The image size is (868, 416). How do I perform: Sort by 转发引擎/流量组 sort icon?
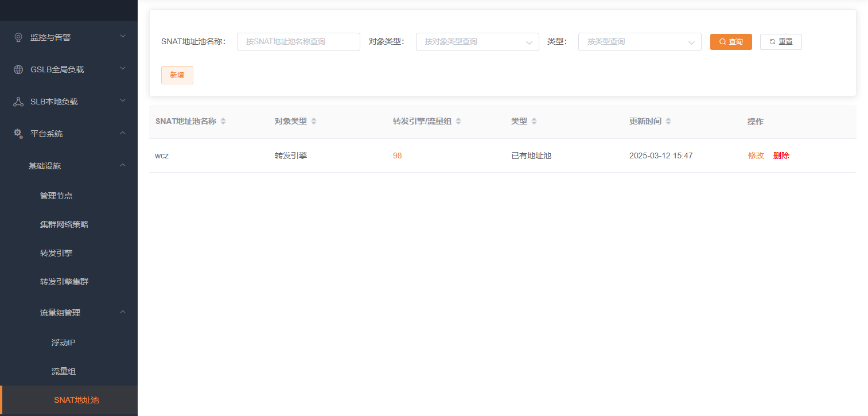458,122
